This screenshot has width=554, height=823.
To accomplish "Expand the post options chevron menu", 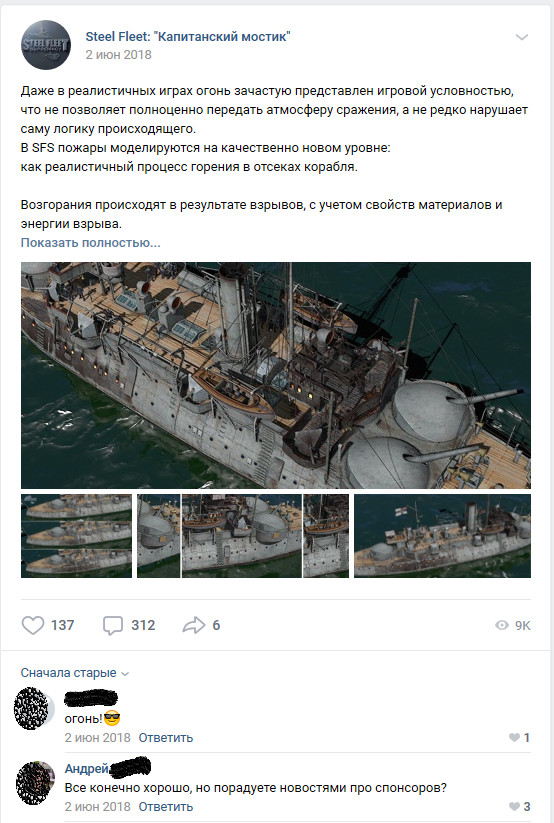I will 521,37.
